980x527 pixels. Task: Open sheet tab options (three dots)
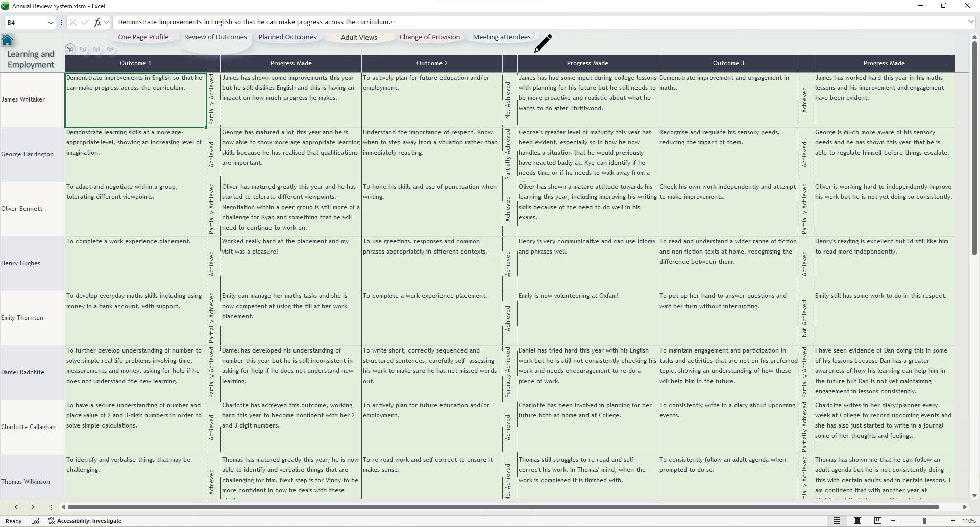51,507
